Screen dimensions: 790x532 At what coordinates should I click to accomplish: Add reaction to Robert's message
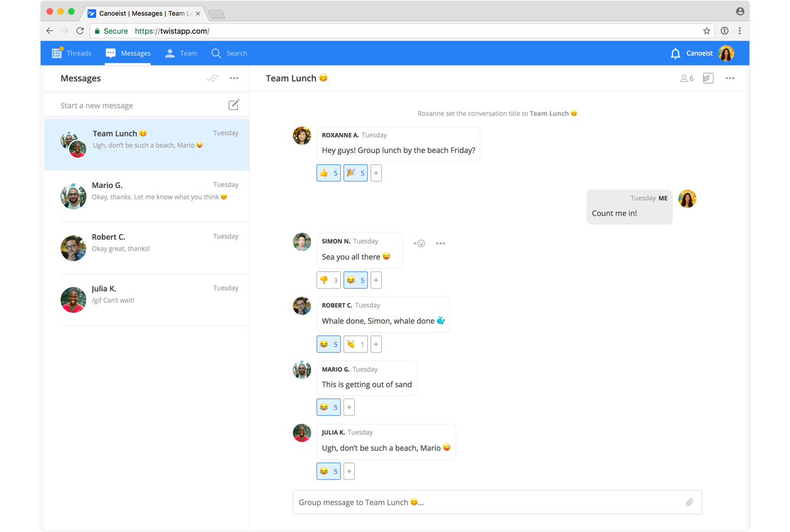pyautogui.click(x=376, y=344)
